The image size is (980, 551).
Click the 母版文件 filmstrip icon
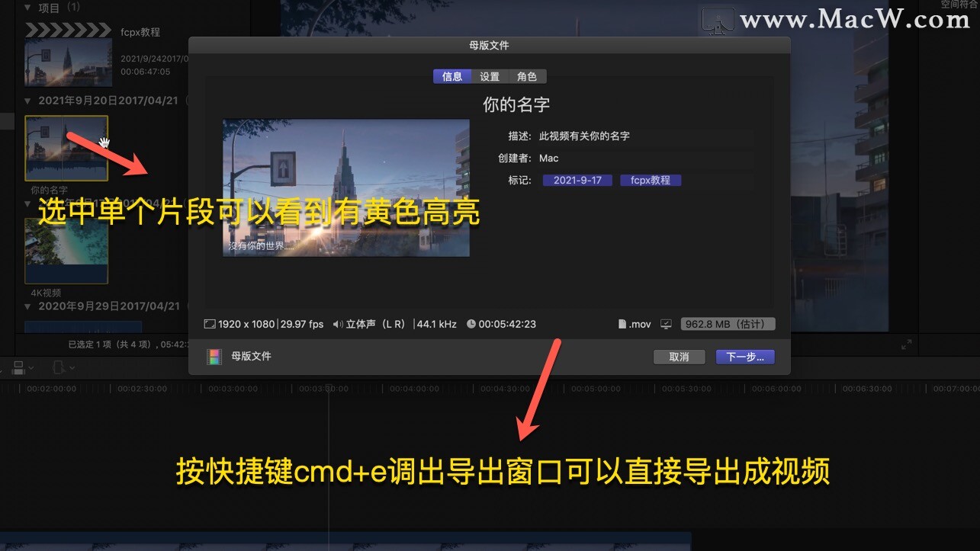[215, 357]
